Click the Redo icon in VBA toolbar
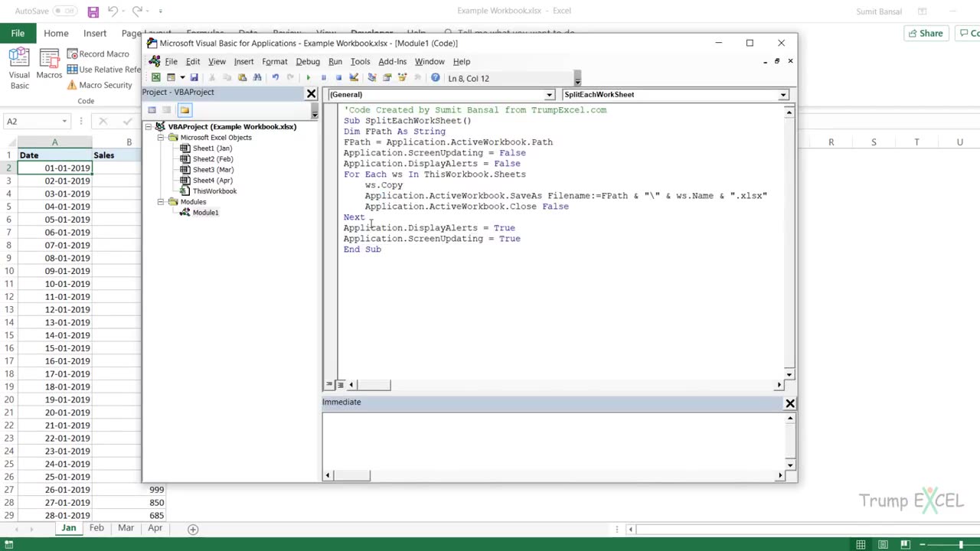Viewport: 980px width, 551px height. point(290,77)
